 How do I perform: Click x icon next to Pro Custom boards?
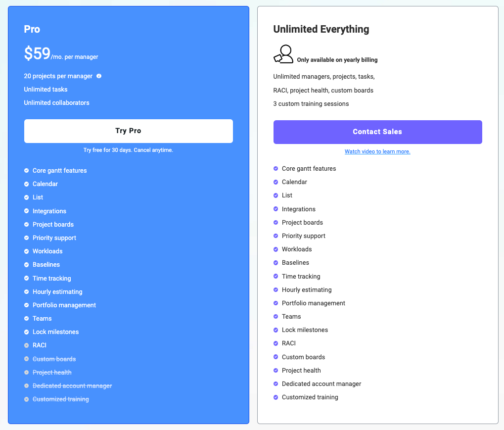click(27, 359)
